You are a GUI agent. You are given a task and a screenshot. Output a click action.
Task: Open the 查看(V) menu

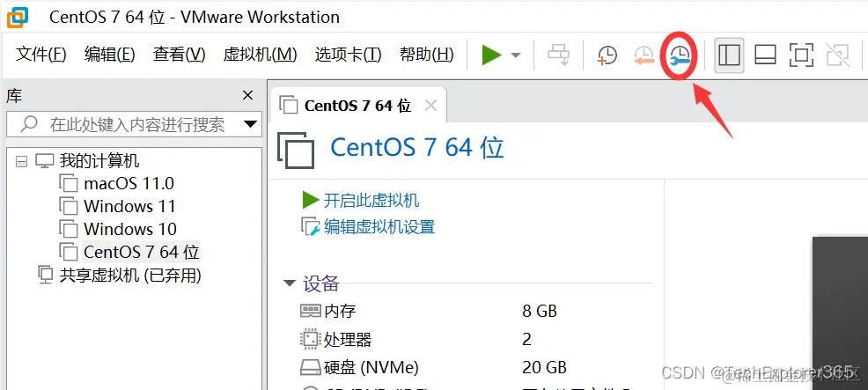(180, 55)
